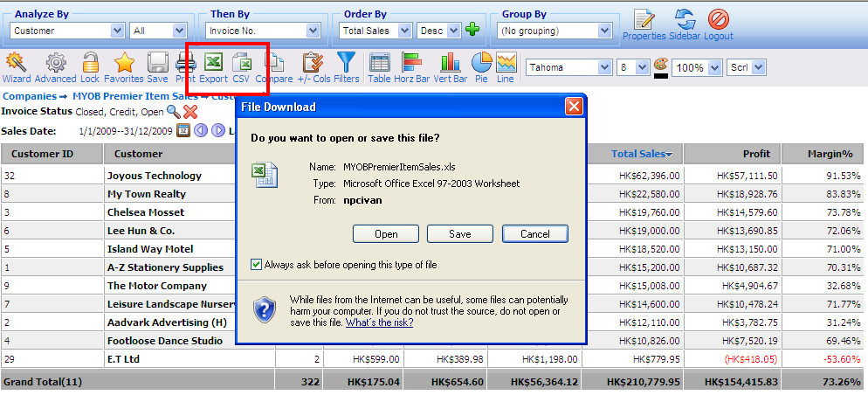Open the Sales Date calendar picker
This screenshot has height=402, width=868.
tap(183, 131)
